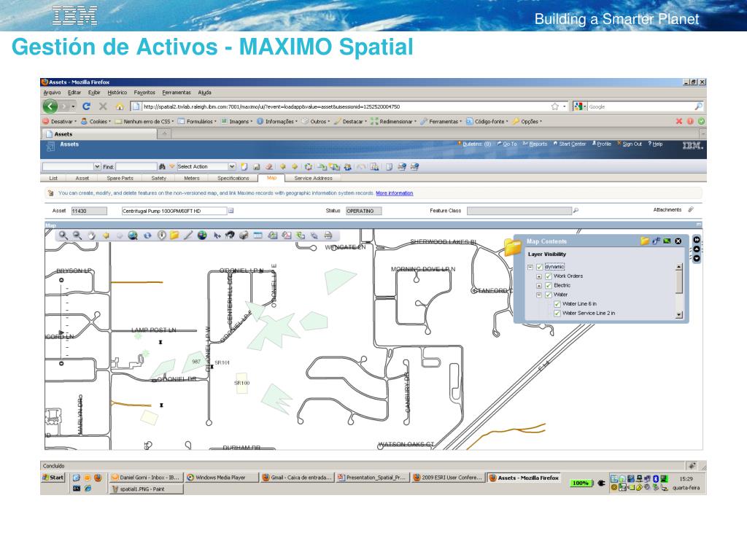The width and height of the screenshot is (747, 560).
Task: Click the Windows Start button
Action: pos(53,478)
